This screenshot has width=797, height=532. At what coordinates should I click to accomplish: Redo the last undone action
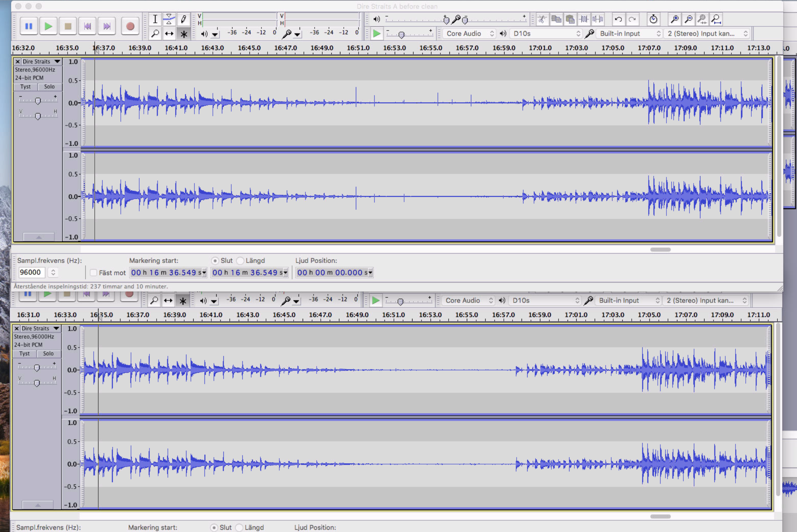tap(632, 19)
